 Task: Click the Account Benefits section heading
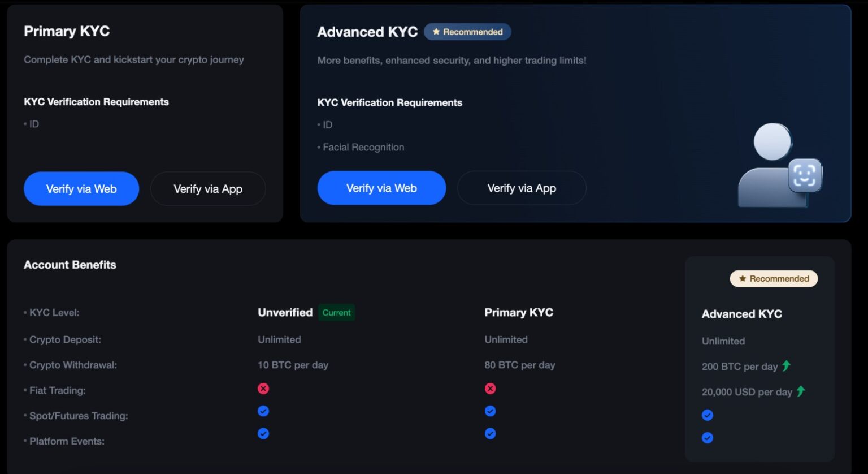tap(70, 265)
